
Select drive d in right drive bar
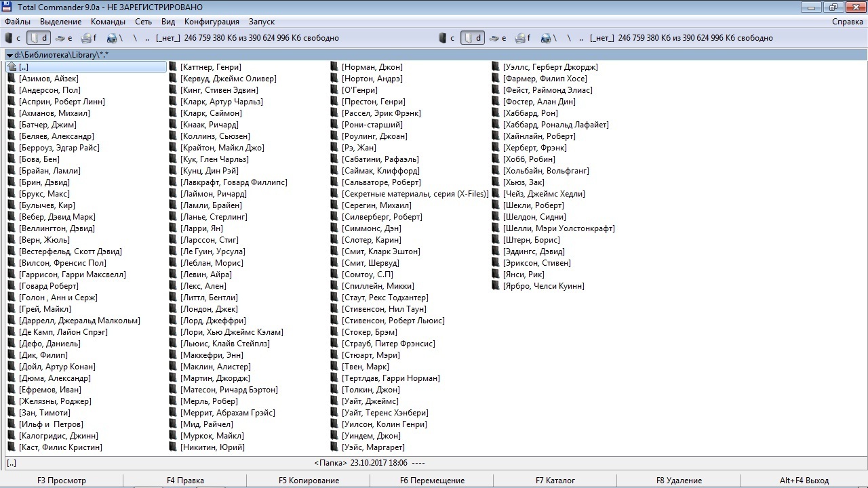[x=473, y=38]
